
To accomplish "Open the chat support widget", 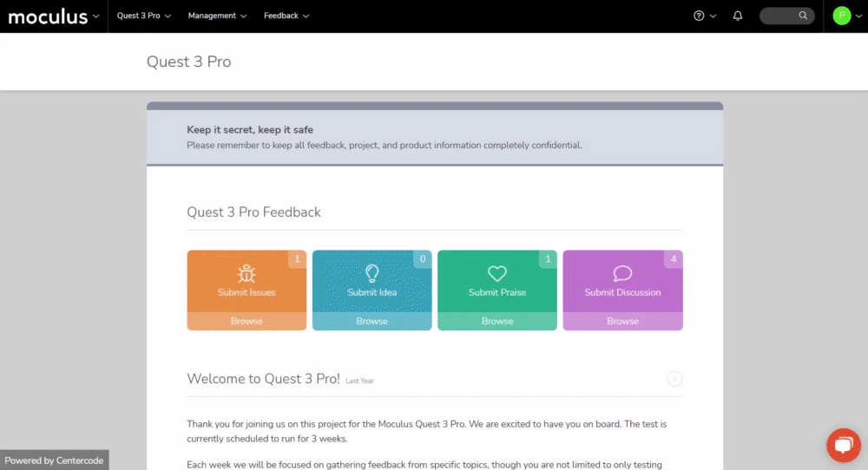I will coord(844,445).
